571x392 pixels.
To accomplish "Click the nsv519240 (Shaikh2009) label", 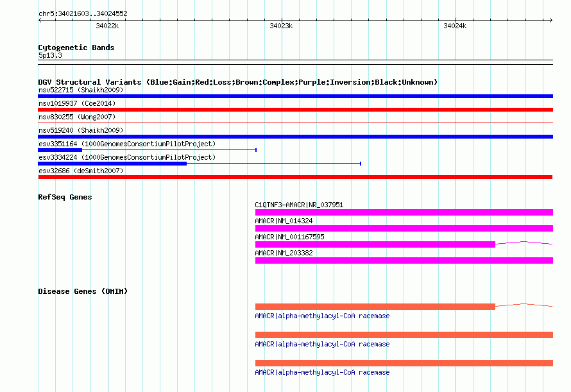I will pos(81,130).
